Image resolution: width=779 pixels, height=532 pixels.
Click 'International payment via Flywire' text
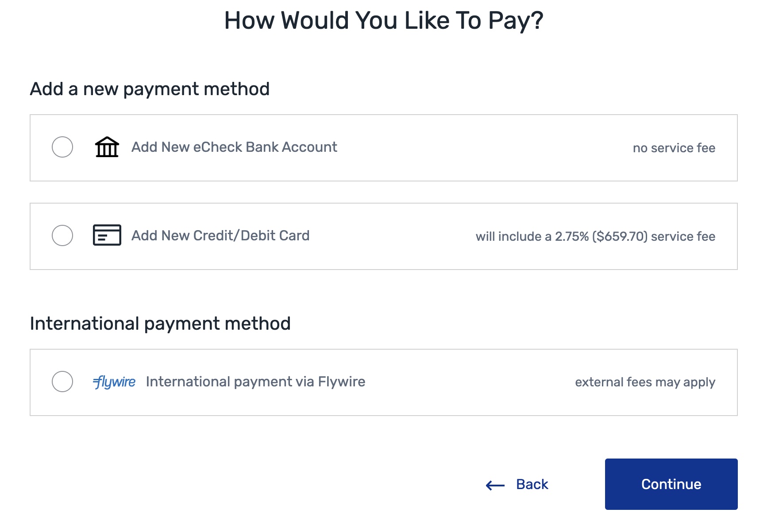[x=255, y=382]
